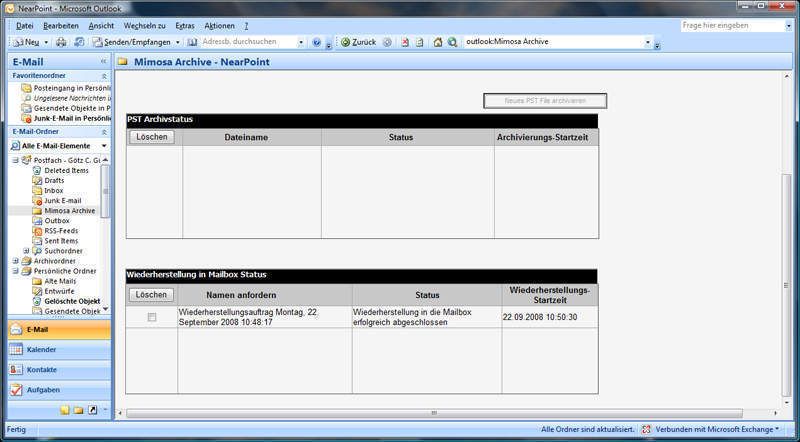The height and width of the screenshot is (442, 800).
Task: Open the Alte Mails folder
Action: [x=60, y=281]
